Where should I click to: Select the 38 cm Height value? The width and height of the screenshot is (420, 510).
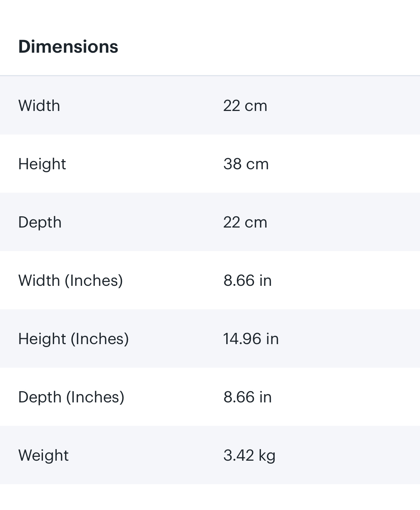246,164
